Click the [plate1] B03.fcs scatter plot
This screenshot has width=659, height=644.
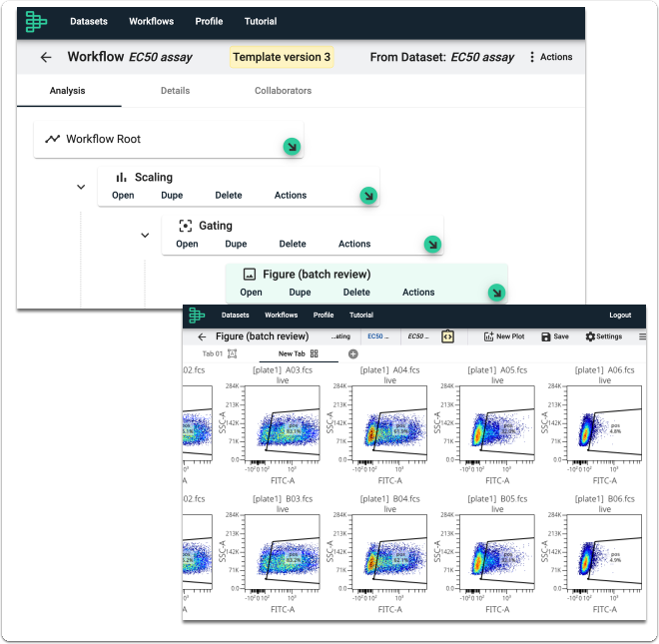pos(282,552)
